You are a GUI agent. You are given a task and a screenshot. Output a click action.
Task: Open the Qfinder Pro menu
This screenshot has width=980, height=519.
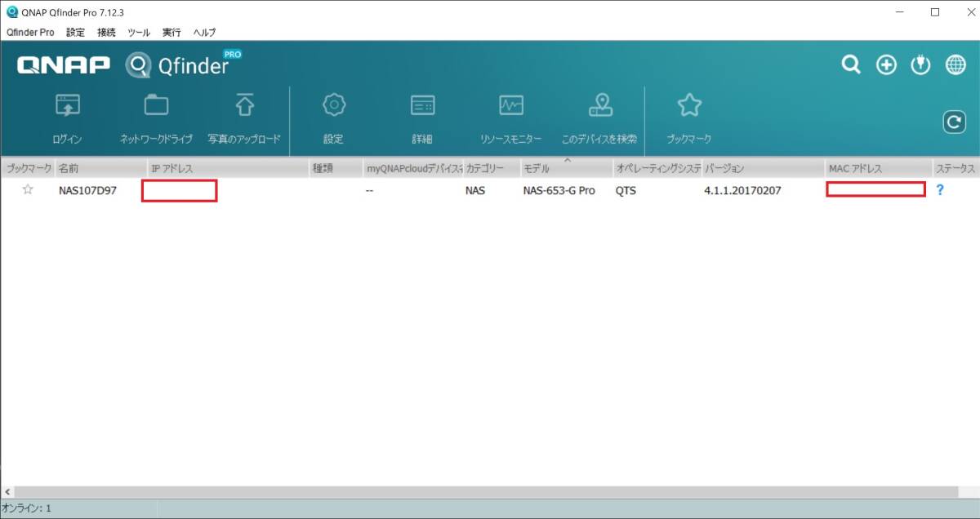coord(30,33)
